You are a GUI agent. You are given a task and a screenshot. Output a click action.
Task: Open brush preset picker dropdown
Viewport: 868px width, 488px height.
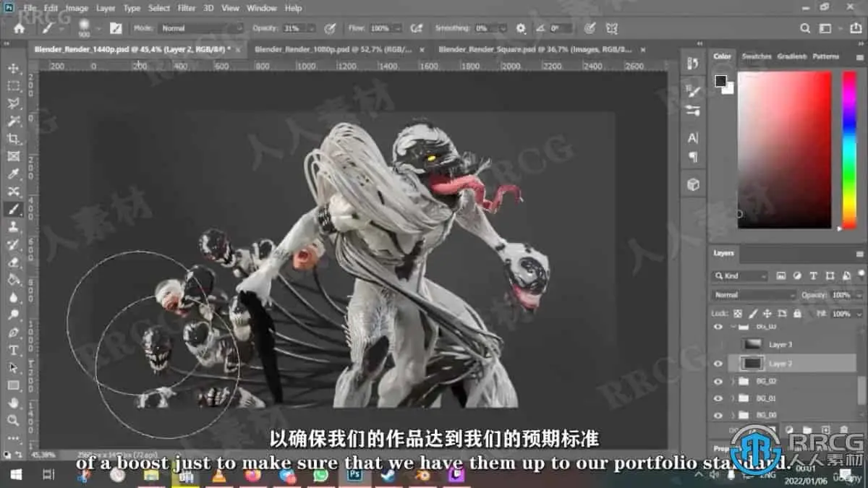click(97, 28)
